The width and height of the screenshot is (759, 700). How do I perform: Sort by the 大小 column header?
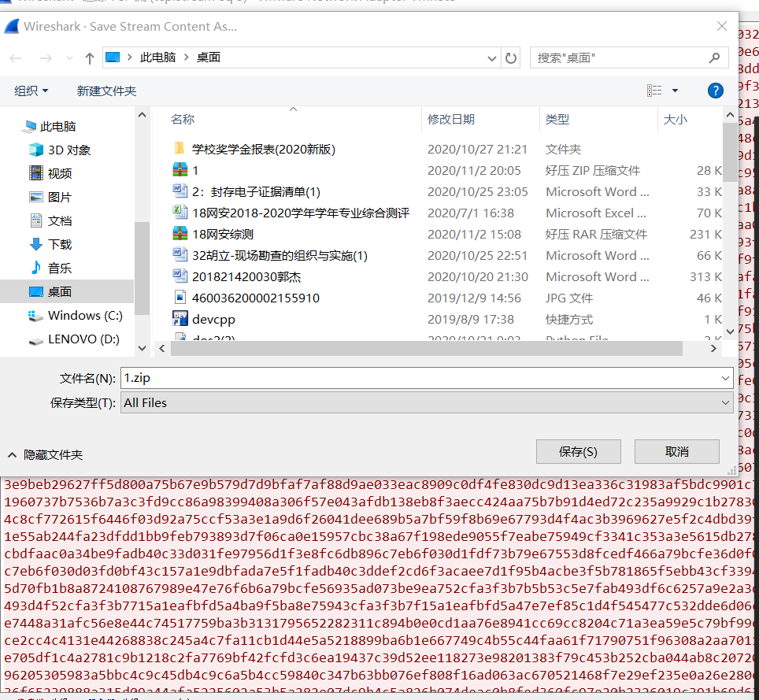click(x=676, y=120)
